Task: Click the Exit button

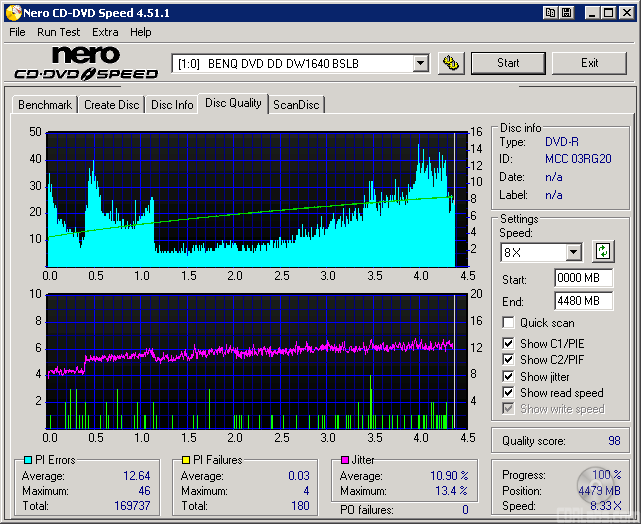Action: click(589, 63)
